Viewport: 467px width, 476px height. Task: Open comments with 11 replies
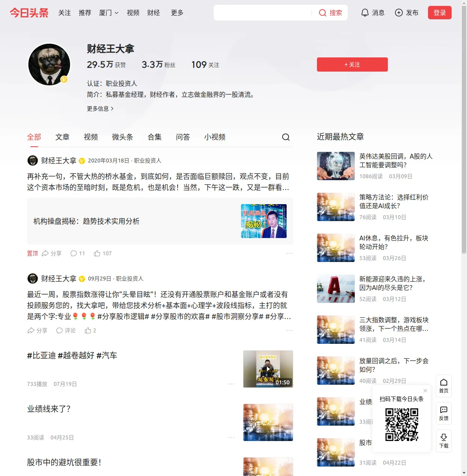pyautogui.click(x=78, y=253)
